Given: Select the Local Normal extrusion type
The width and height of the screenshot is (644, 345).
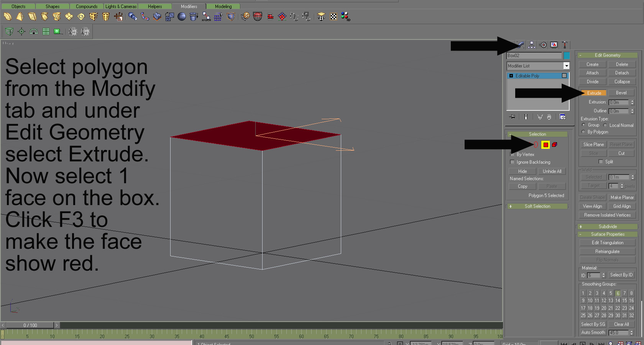Looking at the screenshot, I should tap(605, 125).
